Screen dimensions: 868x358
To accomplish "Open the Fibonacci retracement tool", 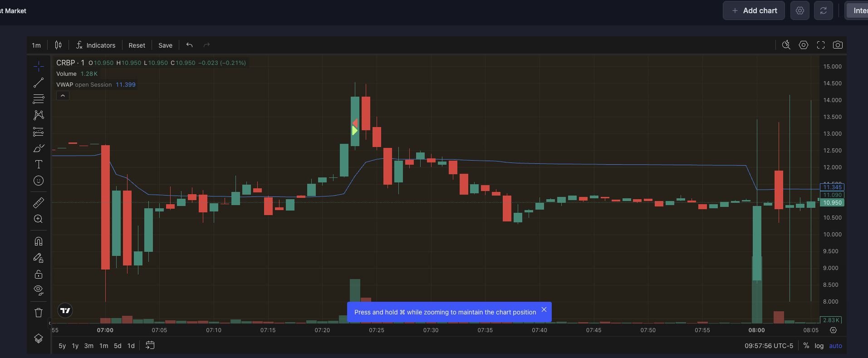I will tap(39, 99).
